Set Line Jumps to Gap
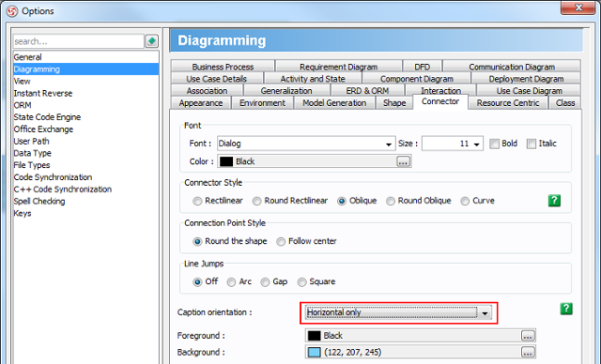601x364 pixels. 265,282
